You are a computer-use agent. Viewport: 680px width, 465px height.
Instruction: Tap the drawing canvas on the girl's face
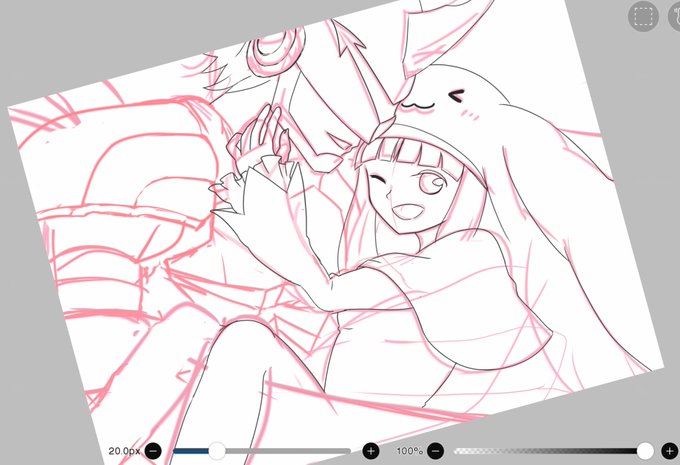pos(408,195)
